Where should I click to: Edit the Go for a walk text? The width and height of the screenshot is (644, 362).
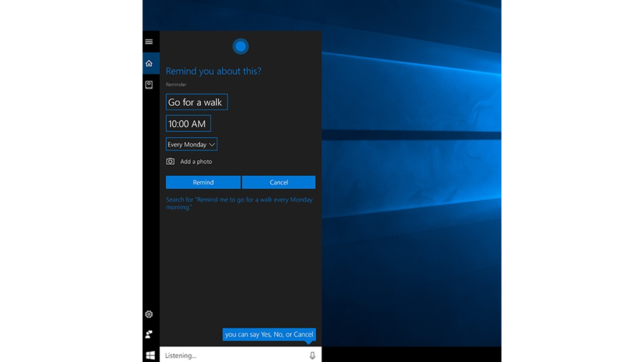click(x=196, y=102)
